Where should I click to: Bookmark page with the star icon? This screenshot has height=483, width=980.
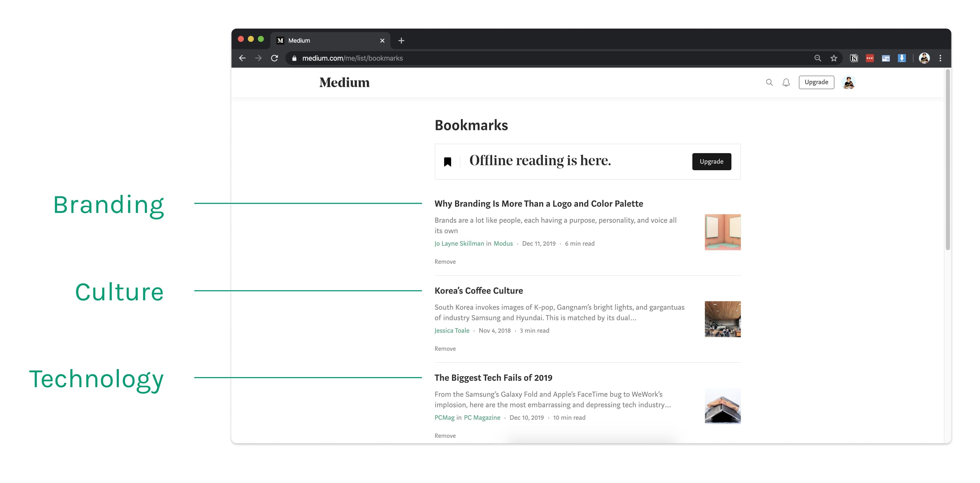click(834, 58)
